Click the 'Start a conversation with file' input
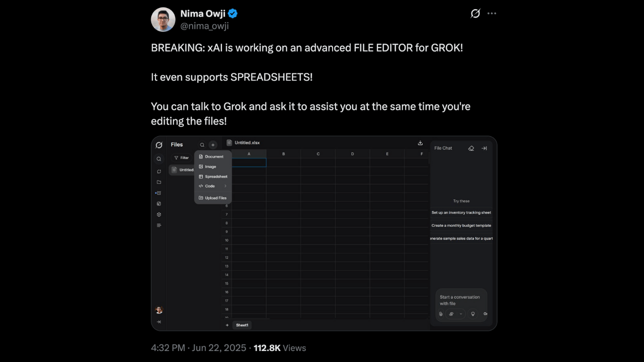This screenshot has height=362, width=644. (x=460, y=300)
